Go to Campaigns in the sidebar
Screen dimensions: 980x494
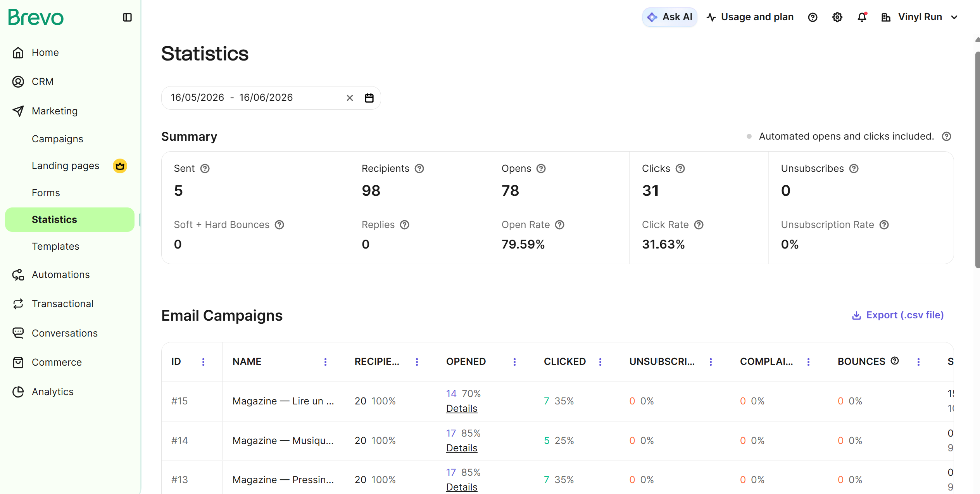coord(57,139)
